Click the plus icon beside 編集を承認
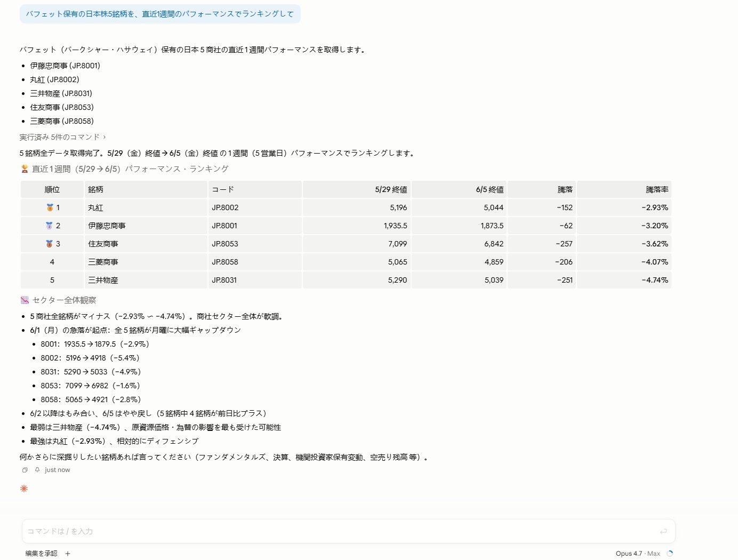Image resolution: width=738 pixels, height=560 pixels. point(68,554)
